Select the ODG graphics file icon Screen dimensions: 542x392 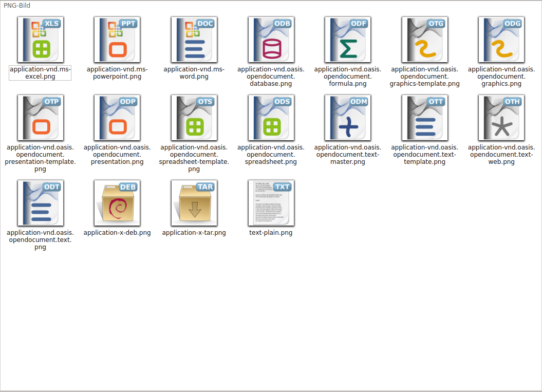click(x=501, y=40)
